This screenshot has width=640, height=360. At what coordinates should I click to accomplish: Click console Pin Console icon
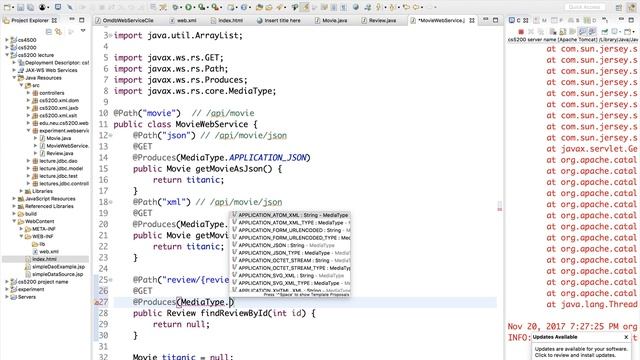click(604, 31)
